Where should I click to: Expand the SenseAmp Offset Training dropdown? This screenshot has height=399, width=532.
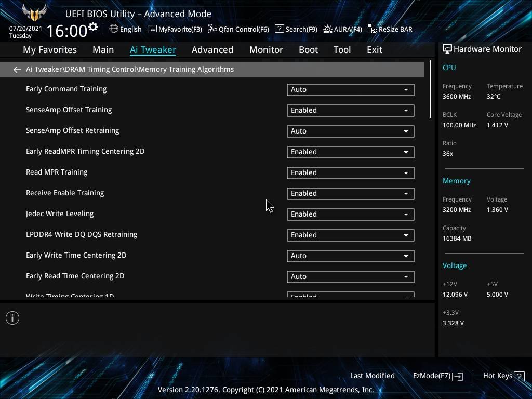[x=350, y=110]
